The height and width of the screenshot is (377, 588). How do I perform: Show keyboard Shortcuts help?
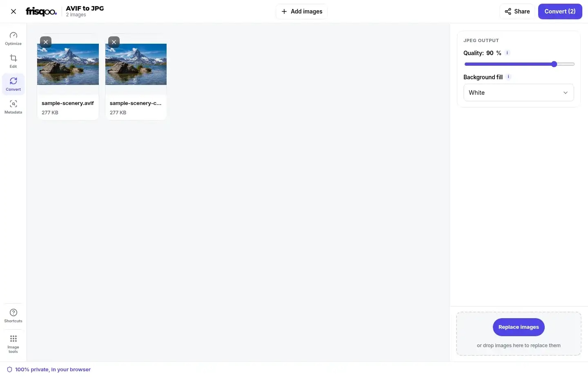(x=13, y=316)
